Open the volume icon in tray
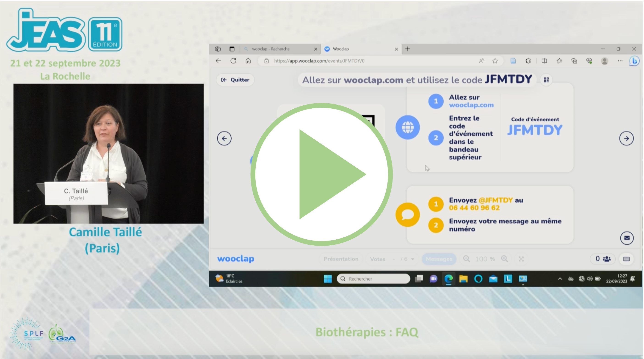 (590, 279)
